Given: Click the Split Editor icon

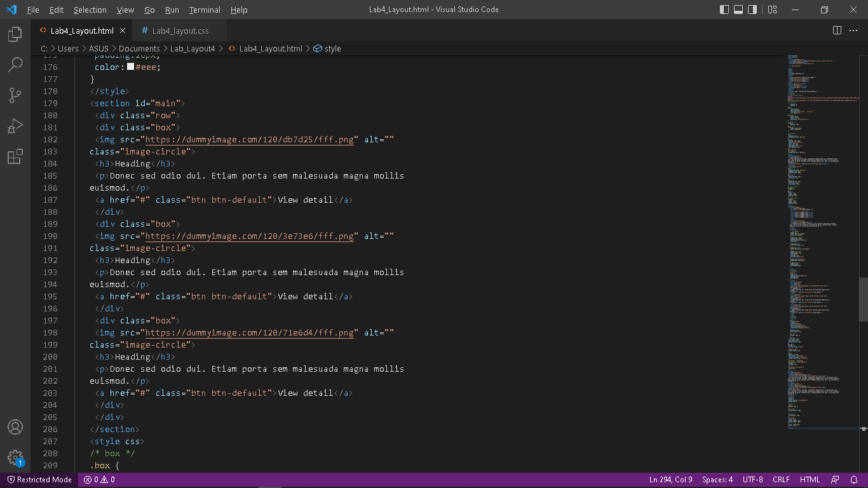Looking at the screenshot, I should click(836, 30).
